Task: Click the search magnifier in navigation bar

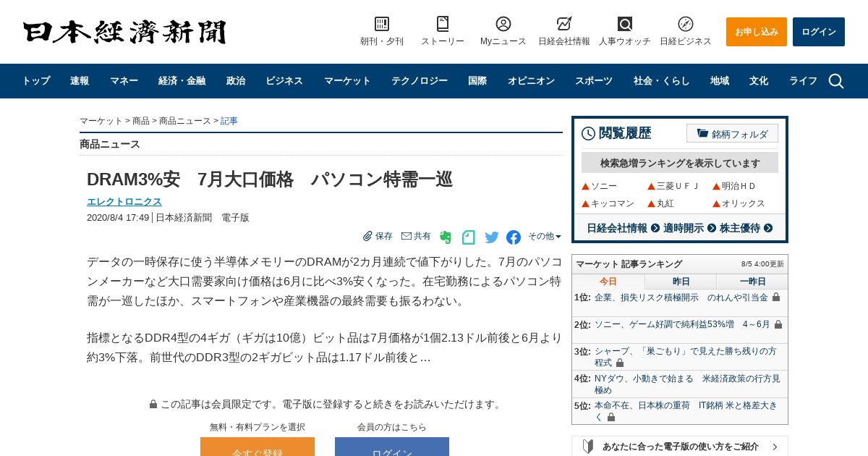Action: pos(836,81)
